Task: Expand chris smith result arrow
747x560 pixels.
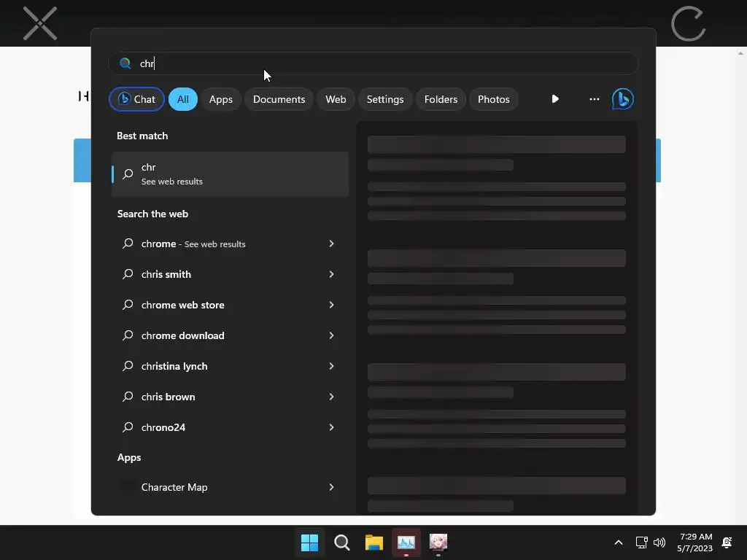Action: click(332, 274)
